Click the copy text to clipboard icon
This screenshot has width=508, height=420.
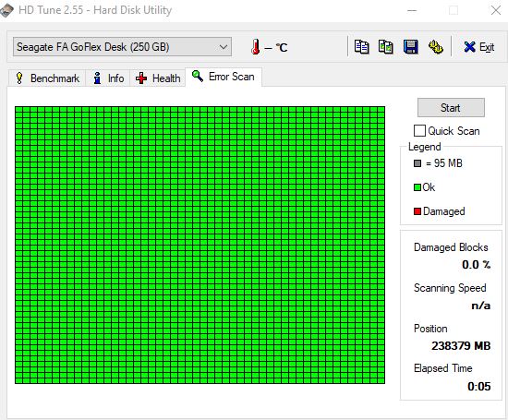pos(361,47)
